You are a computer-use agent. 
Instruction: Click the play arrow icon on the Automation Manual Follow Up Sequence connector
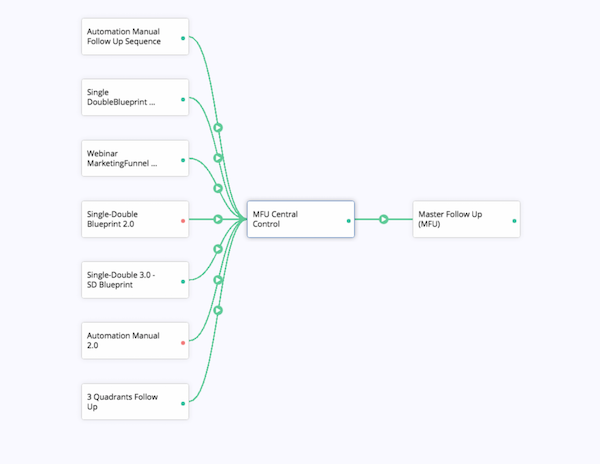point(218,127)
